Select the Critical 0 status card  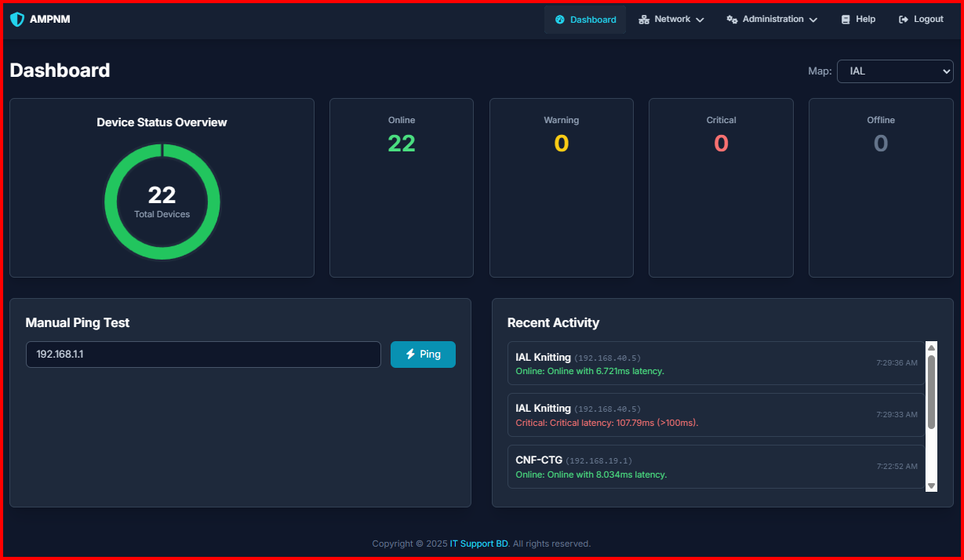(x=721, y=187)
